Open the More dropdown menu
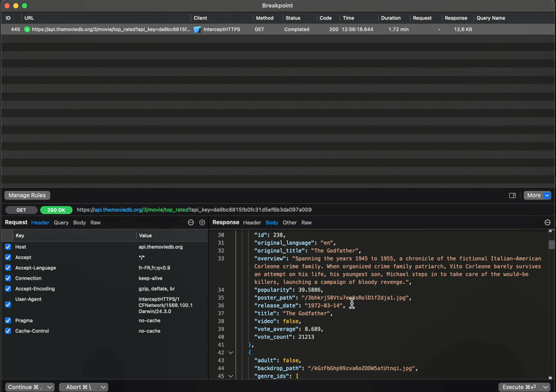Screen dimensions: 556x392 click(538, 195)
